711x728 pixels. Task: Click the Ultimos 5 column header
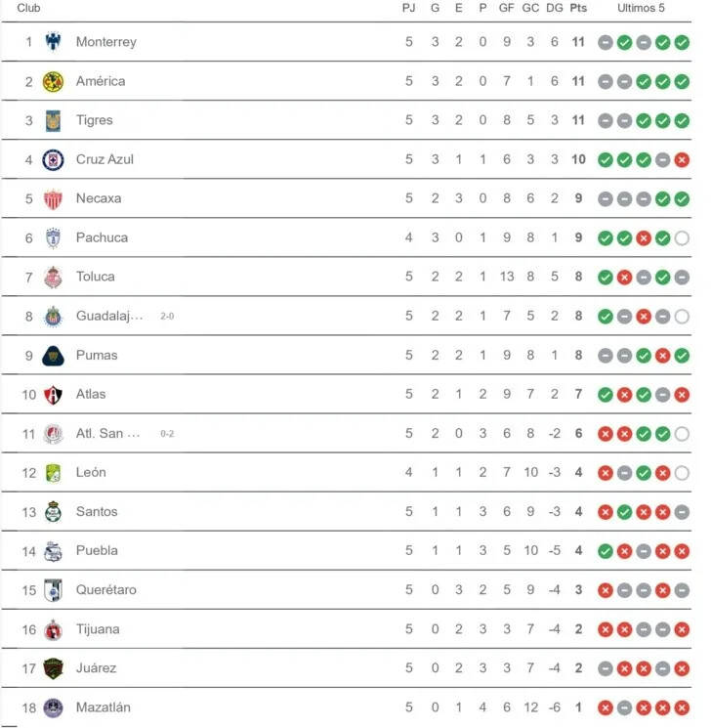(641, 8)
